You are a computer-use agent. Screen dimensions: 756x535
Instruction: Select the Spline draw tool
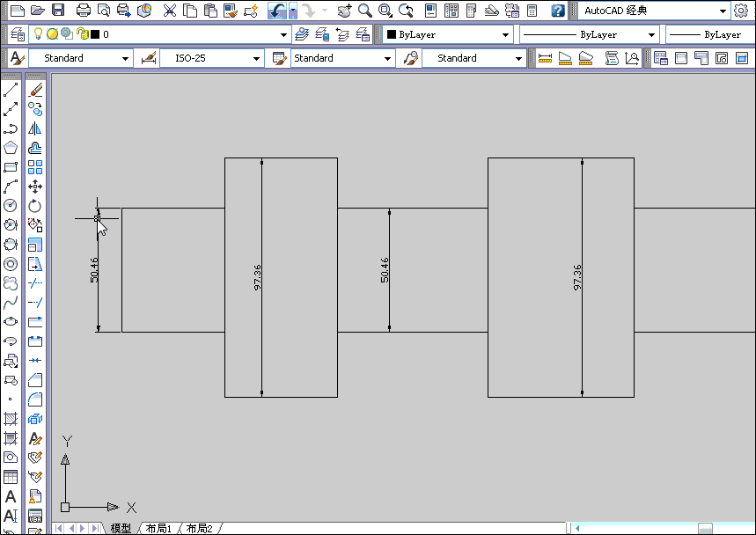coord(11,303)
